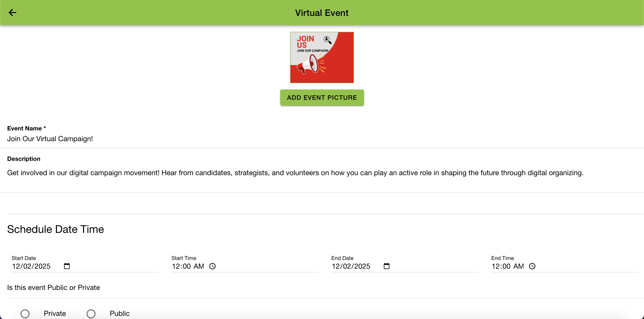This screenshot has width=644, height=319.
Task: Click the Virtual Event header title
Action: tap(322, 12)
